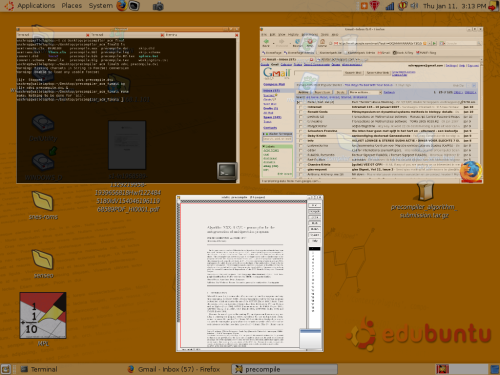Switch to Gmail - Inbox (57) - Firefox taskbar item
Image resolution: width=500 pixels, height=375 pixels.
[x=174, y=369]
